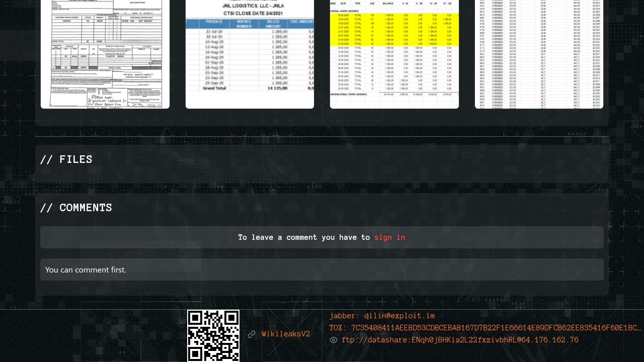Click the 'TOX:' label in the footer
The image size is (644, 362).
338,328
